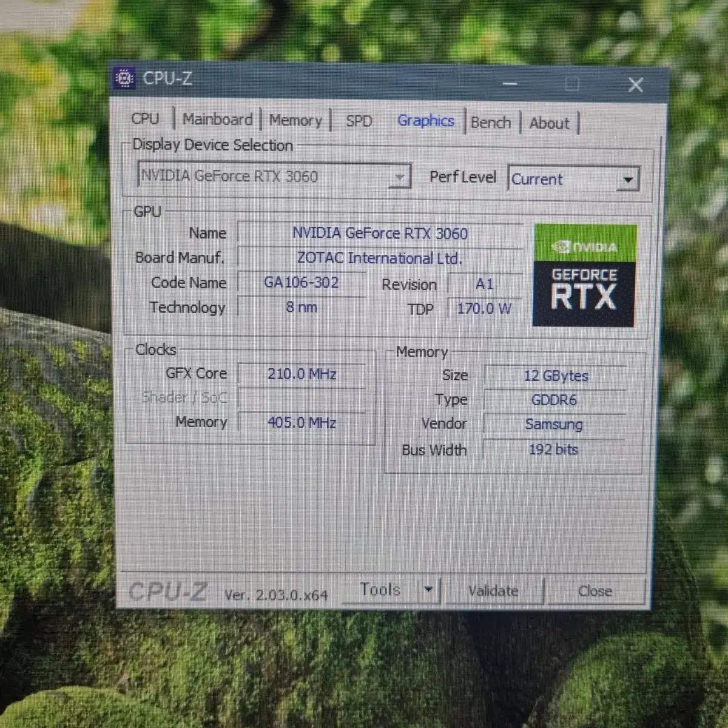
Task: Click the 170.0 W TDP value
Action: (x=485, y=308)
